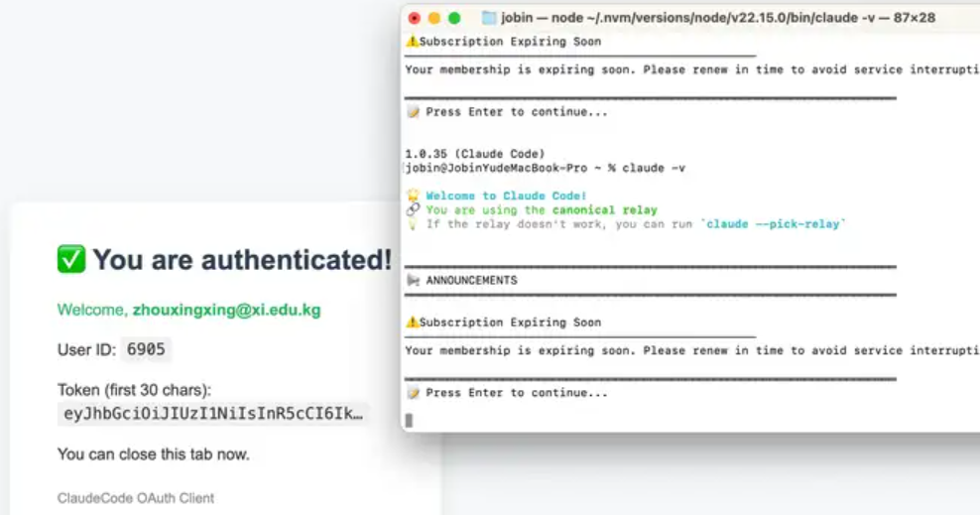Click the top "Your membership is expiring soon" line
The height and width of the screenshot is (515, 980).
[692, 70]
